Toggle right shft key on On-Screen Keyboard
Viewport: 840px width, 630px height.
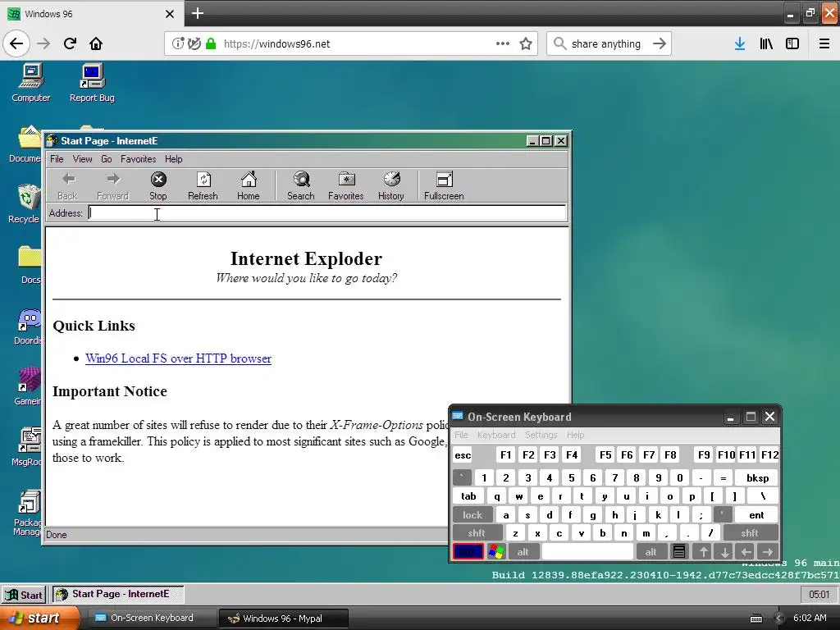pyautogui.click(x=750, y=533)
